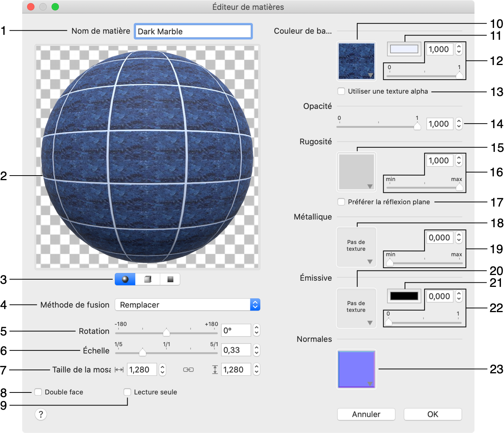Check Préférer la réflexion plane
The image size is (504, 433).
tap(341, 202)
